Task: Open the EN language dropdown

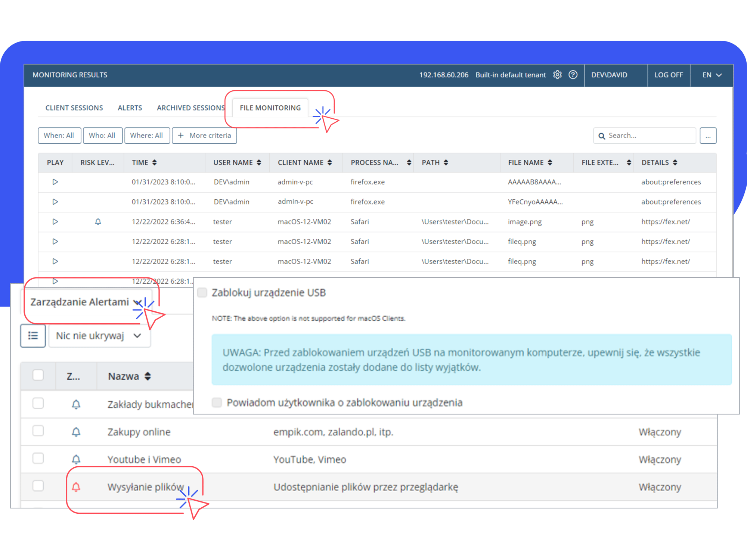Action: point(712,75)
